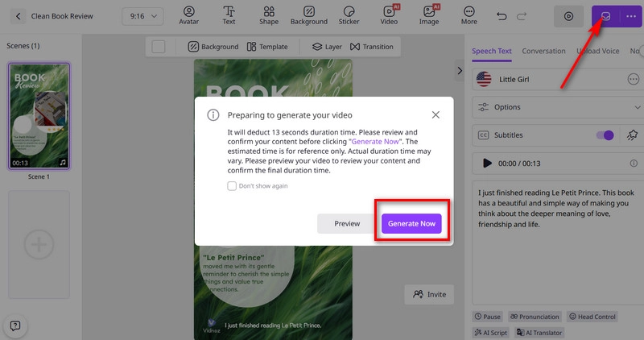644x340 pixels.
Task: Click the pin icon next to Subtitles
Action: tap(632, 135)
